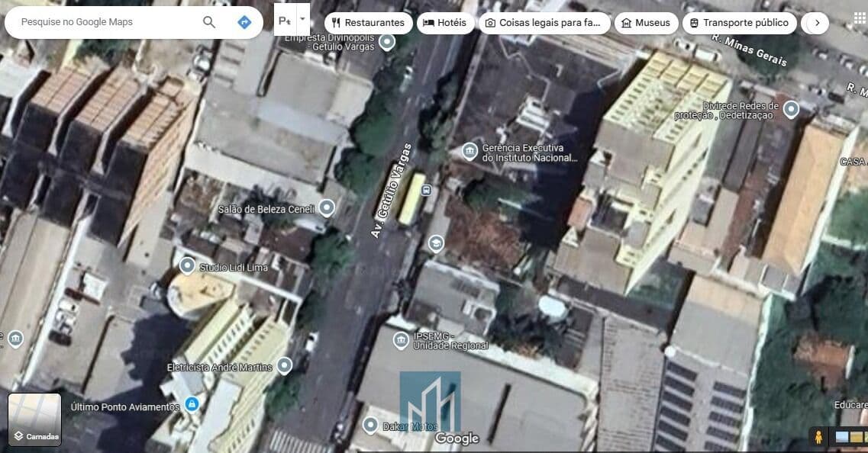Filter by Restaurantes chip
Screen dimensions: 868x453
[x=368, y=23]
